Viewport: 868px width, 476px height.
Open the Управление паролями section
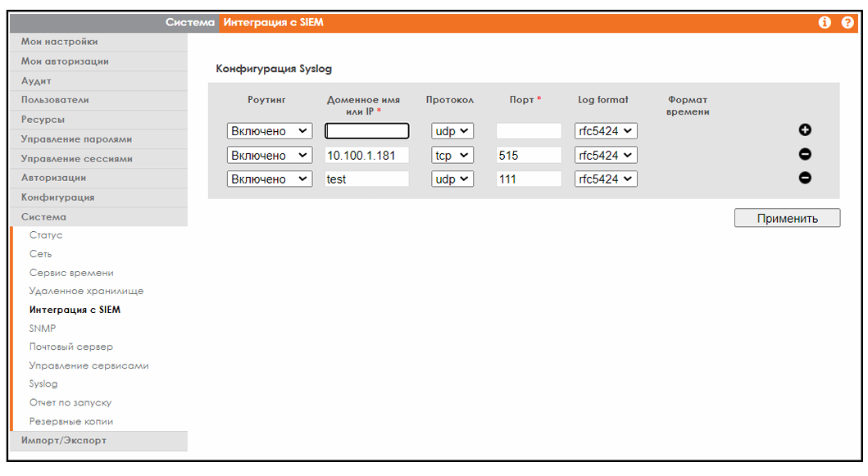(x=76, y=139)
